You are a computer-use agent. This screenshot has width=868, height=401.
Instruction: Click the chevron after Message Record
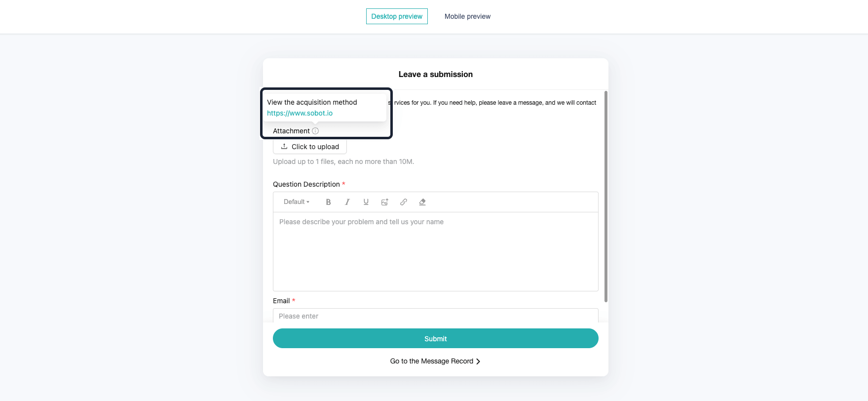[478, 361]
